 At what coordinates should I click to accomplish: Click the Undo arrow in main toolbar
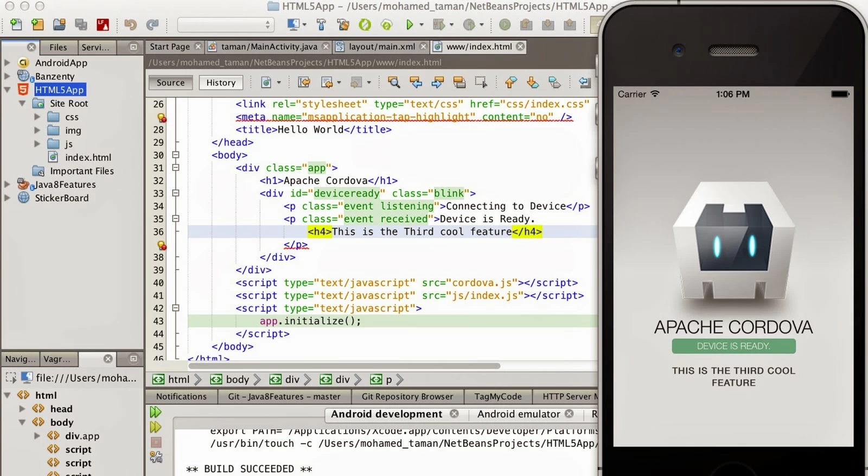tap(130, 24)
